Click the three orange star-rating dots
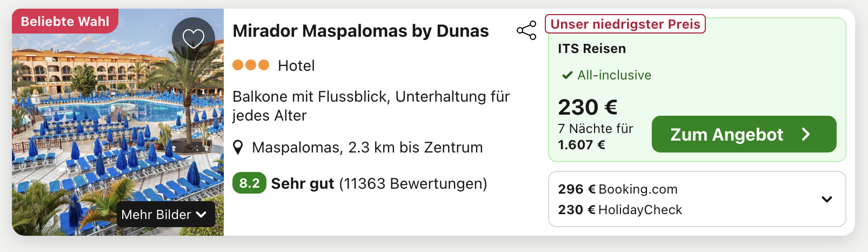Viewport: 868px width, 252px height. tap(251, 65)
